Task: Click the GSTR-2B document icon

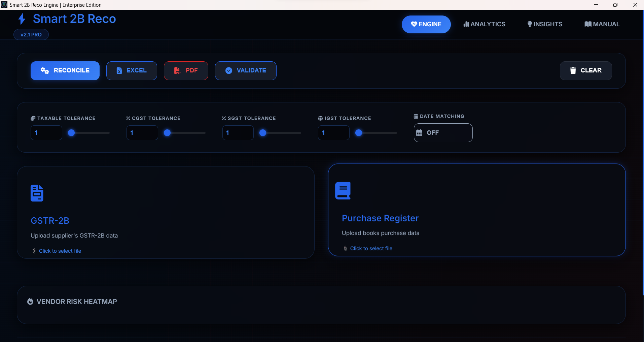Action: 37,193
